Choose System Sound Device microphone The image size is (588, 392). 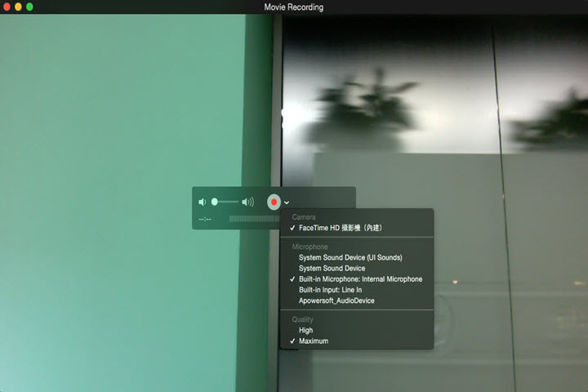tap(357, 268)
